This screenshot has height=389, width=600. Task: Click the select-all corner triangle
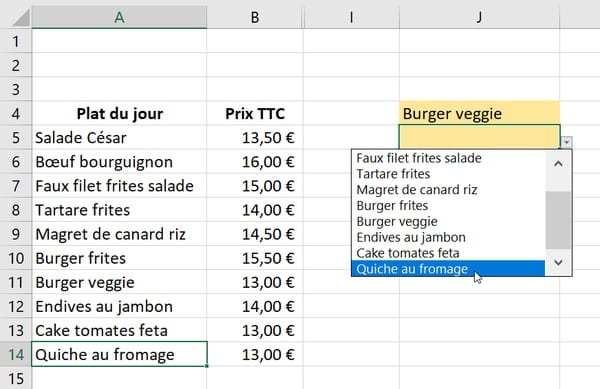click(21, 18)
